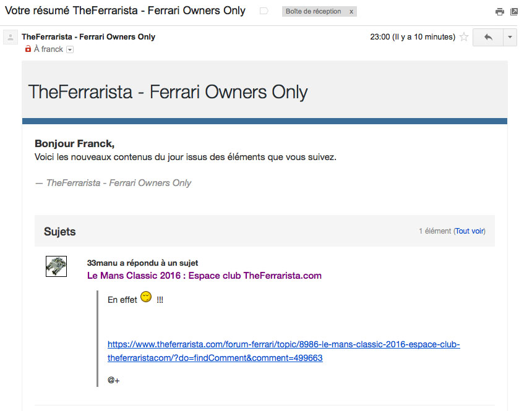Click the red lock encryption icon
This screenshot has width=532, height=411.
coord(28,49)
